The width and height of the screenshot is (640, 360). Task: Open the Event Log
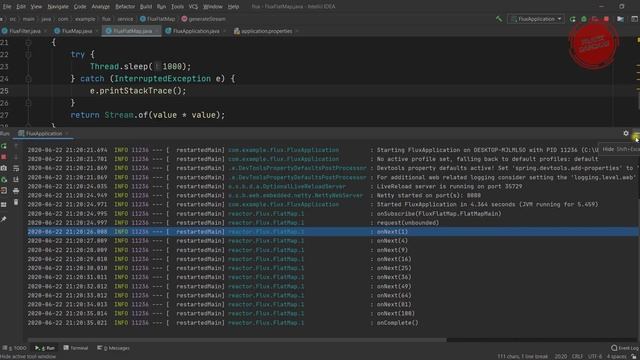click(x=624, y=348)
